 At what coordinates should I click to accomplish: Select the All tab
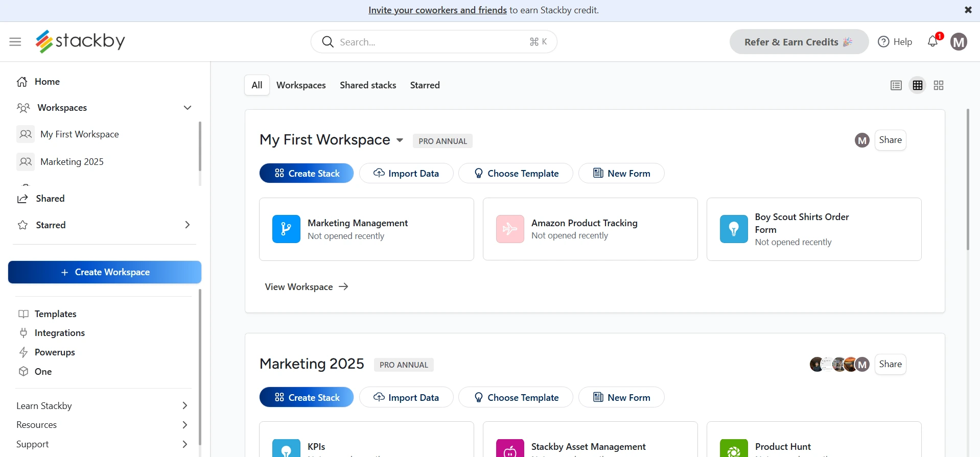pos(257,85)
